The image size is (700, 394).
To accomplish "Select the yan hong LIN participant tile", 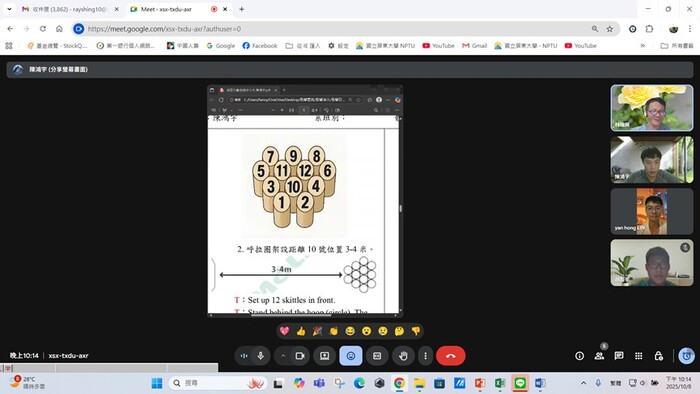I will point(652,211).
